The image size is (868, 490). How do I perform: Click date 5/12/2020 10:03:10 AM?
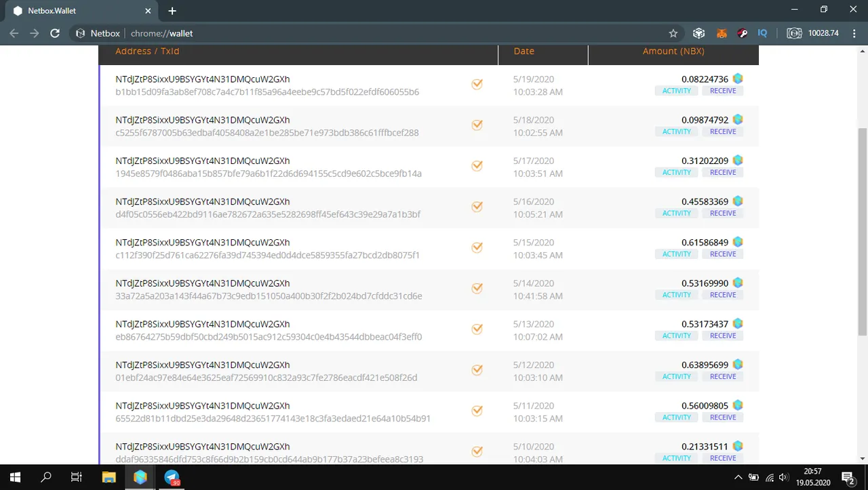[x=538, y=371]
